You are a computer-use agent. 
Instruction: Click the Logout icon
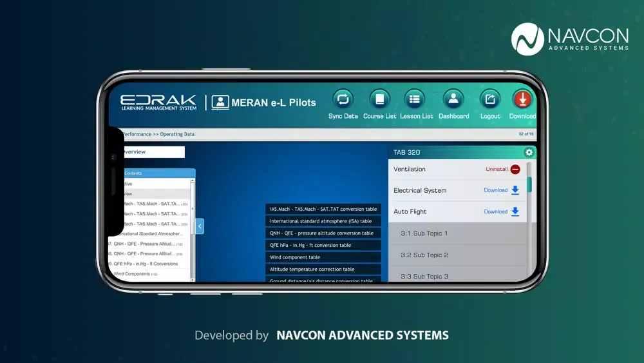click(x=489, y=99)
